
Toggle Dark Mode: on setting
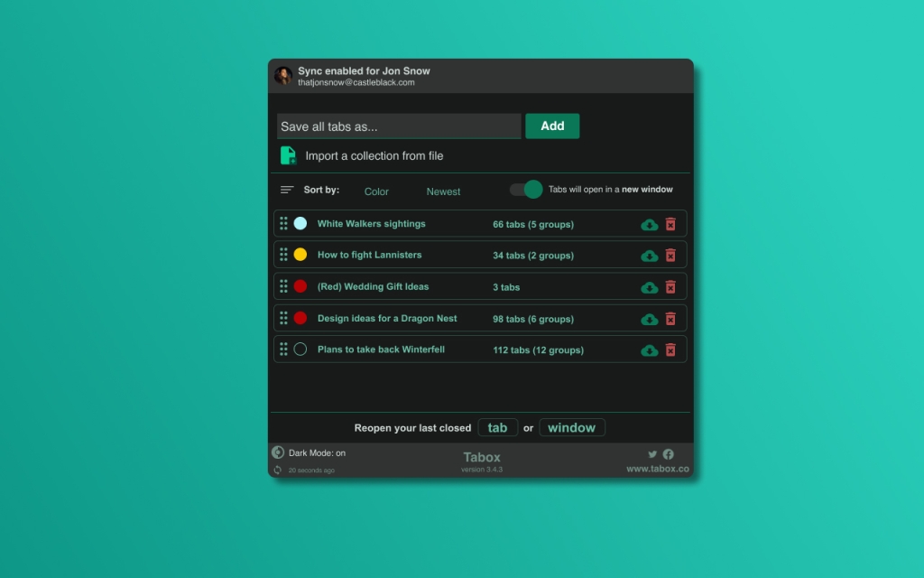click(x=317, y=453)
